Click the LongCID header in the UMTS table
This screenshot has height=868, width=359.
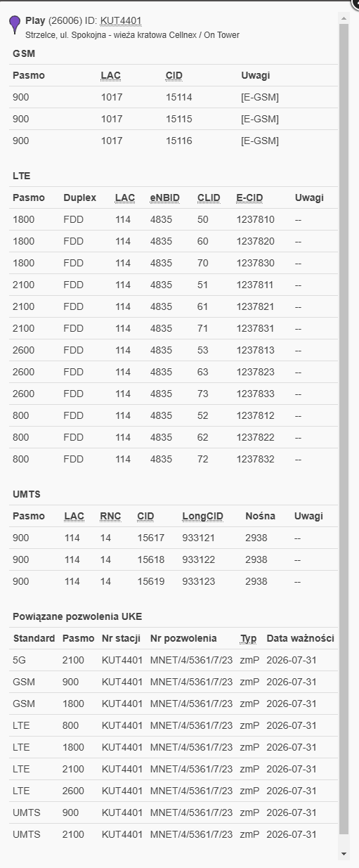click(202, 516)
